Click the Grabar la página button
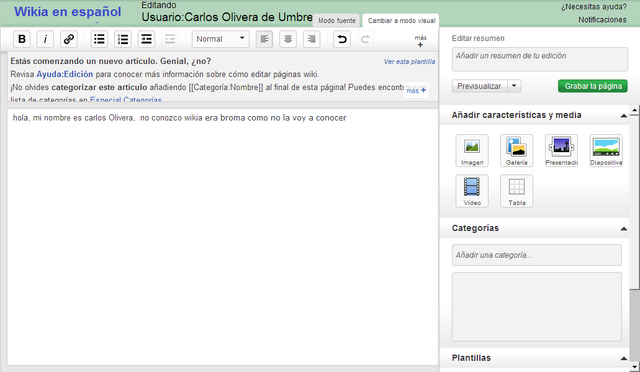640x372 pixels. 593,86
